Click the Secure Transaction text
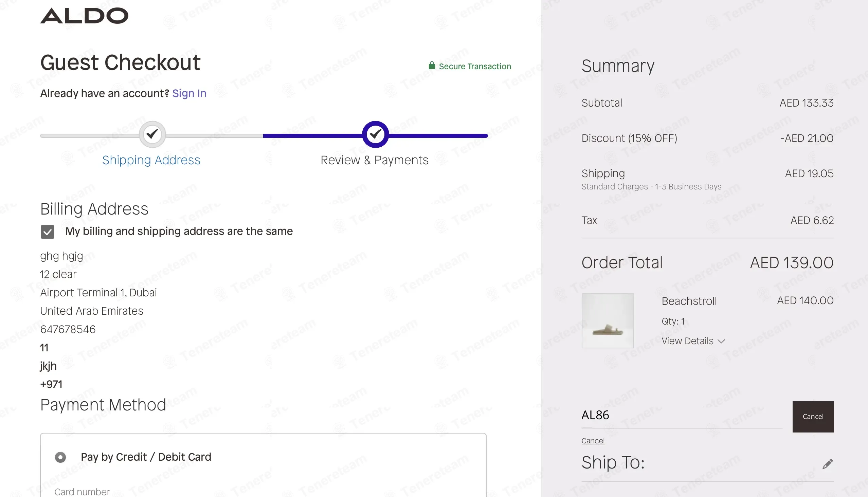This screenshot has height=497, width=868. click(475, 66)
